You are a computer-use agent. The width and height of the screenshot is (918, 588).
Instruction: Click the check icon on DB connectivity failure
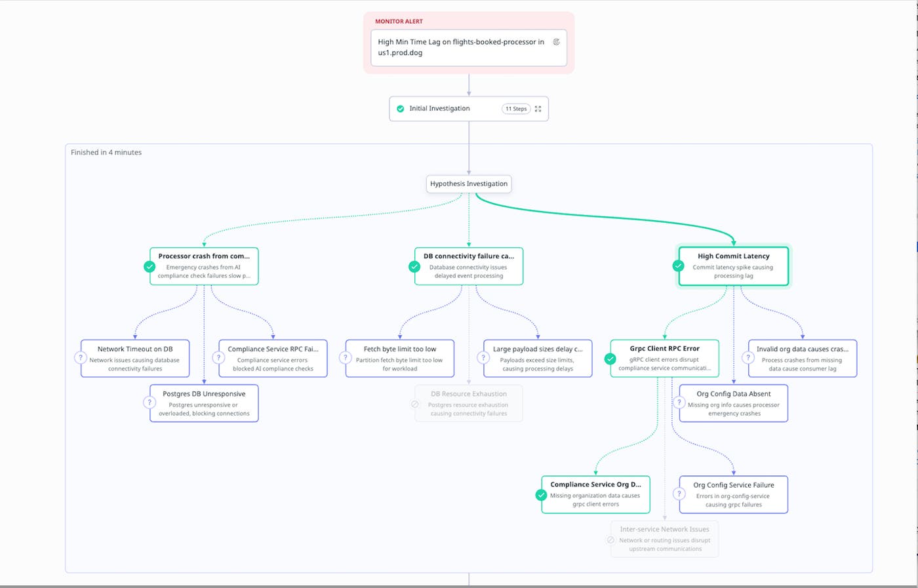pyautogui.click(x=414, y=267)
